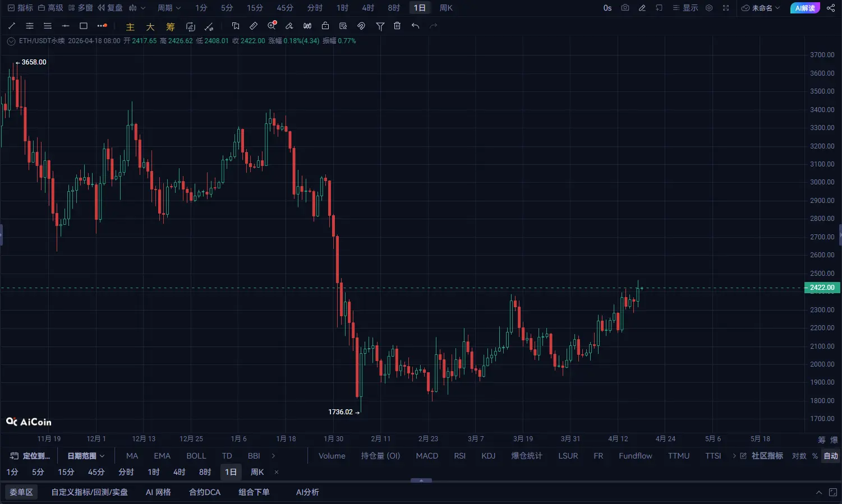Select the parallel channel lines tool
842x504 pixels.
tap(30, 26)
